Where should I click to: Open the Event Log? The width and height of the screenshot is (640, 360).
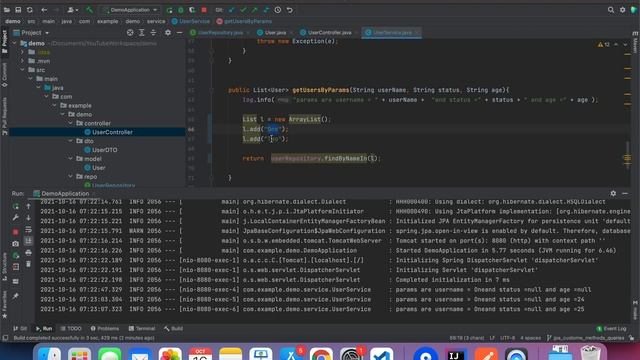pyautogui.click(x=611, y=329)
